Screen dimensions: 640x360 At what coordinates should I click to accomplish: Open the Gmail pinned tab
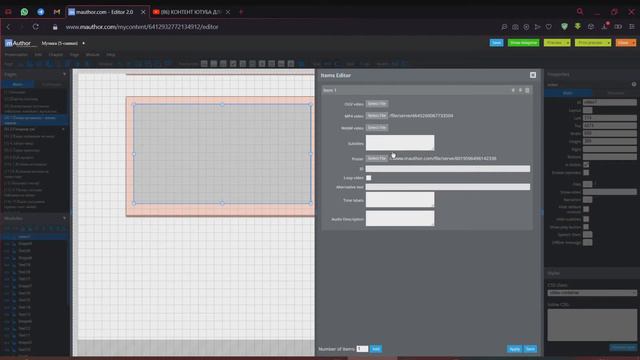[x=57, y=12]
